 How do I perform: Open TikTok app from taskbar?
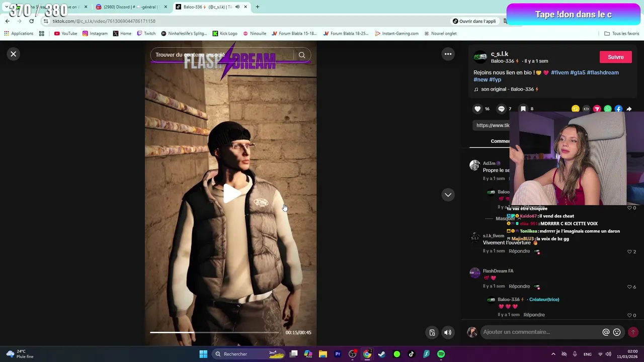[411, 354]
